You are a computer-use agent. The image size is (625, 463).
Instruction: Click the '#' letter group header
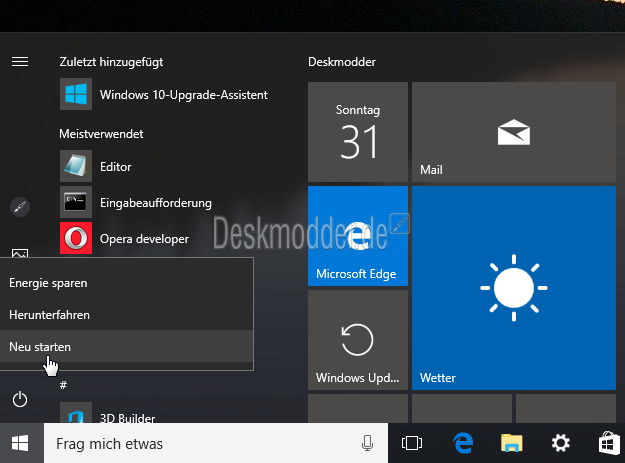pos(63,385)
